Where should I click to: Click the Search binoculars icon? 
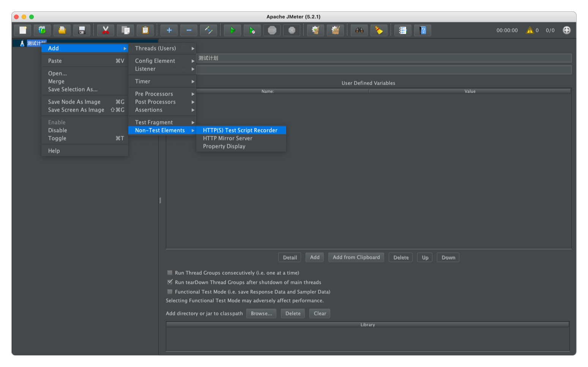[359, 30]
